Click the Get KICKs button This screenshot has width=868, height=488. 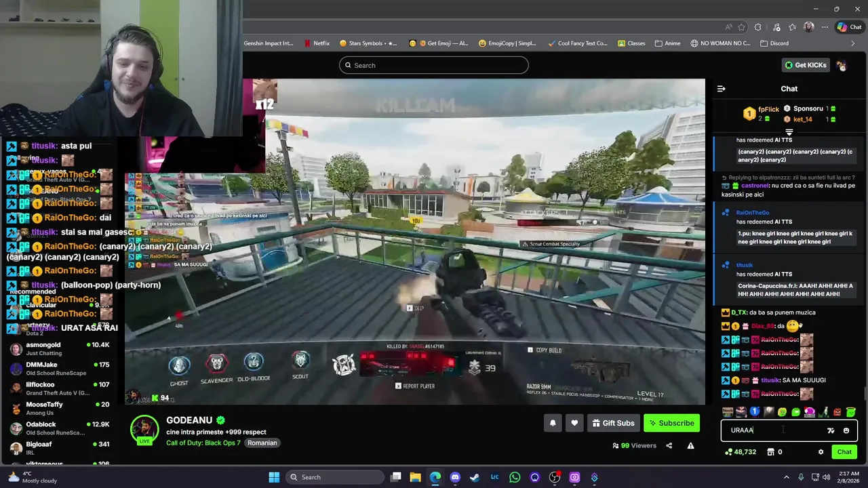[806, 65]
